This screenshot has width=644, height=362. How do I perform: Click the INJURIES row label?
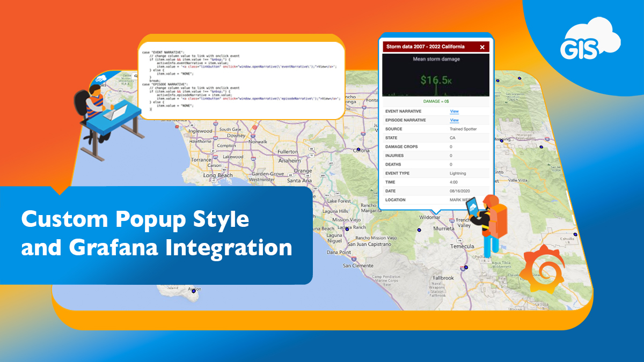[394, 156]
